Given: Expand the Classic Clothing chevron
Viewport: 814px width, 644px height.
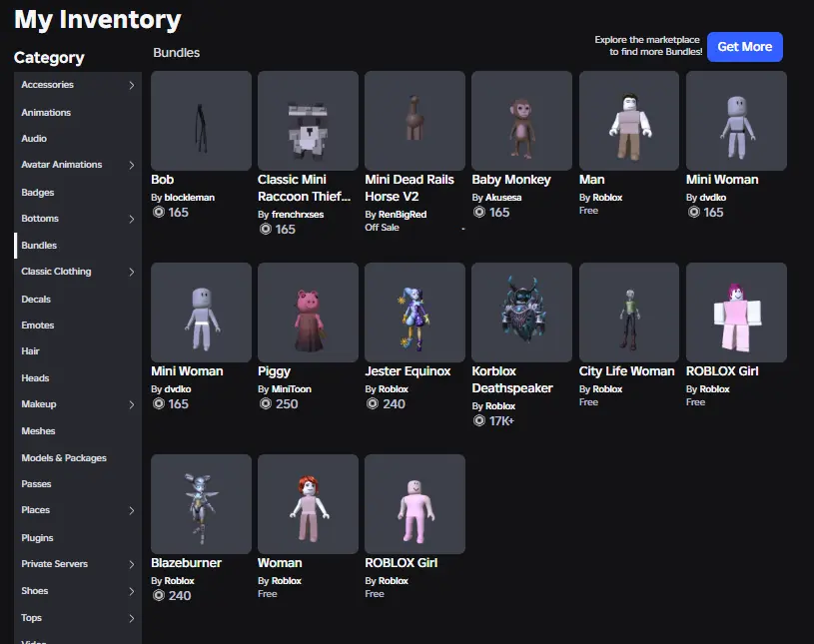Looking at the screenshot, I should 132,272.
